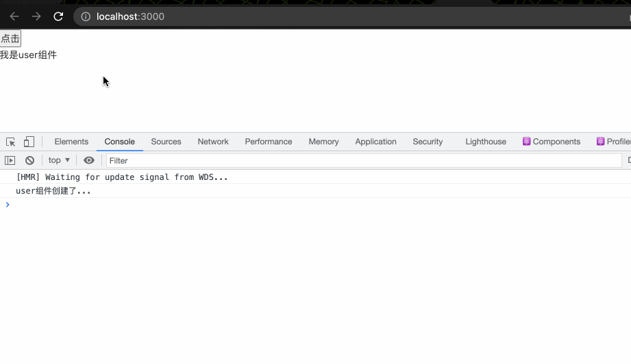Clear the console output

[29, 161]
